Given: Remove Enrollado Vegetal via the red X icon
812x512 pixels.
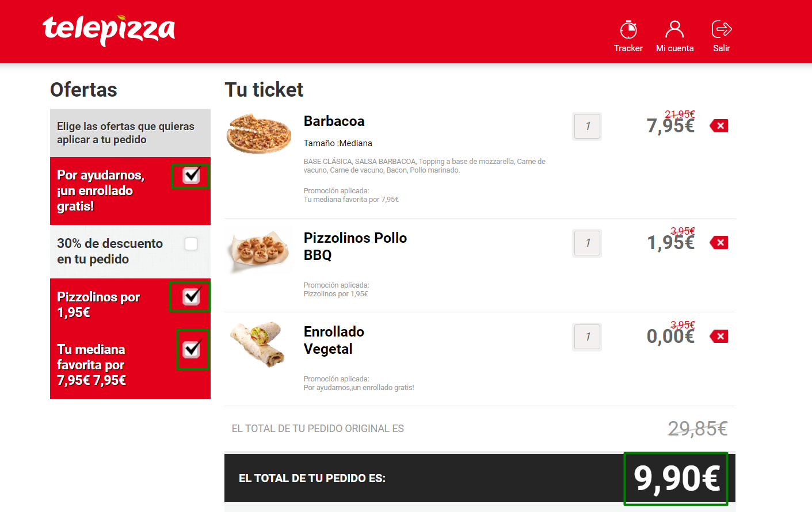Looking at the screenshot, I should [x=718, y=335].
